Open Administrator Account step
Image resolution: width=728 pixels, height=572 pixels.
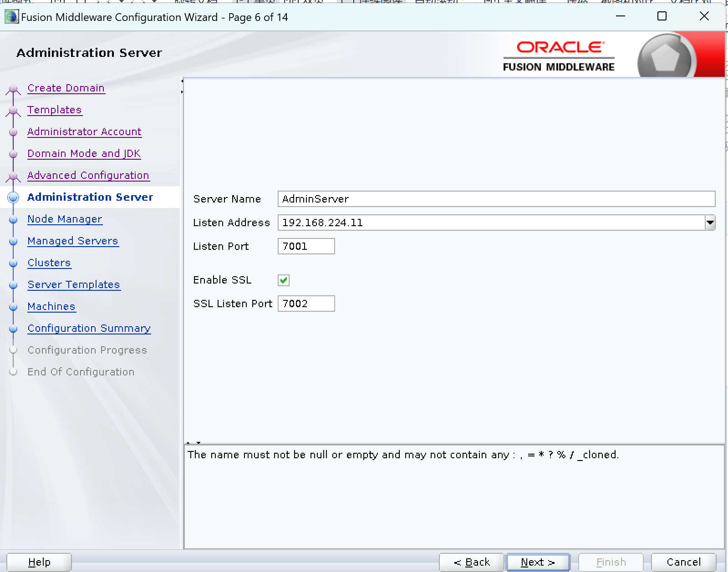[x=84, y=132]
